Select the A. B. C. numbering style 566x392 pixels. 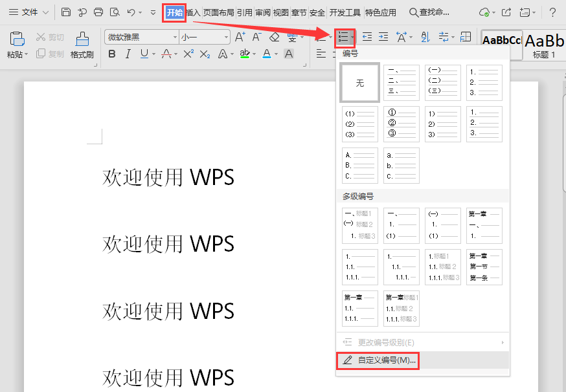click(x=360, y=166)
